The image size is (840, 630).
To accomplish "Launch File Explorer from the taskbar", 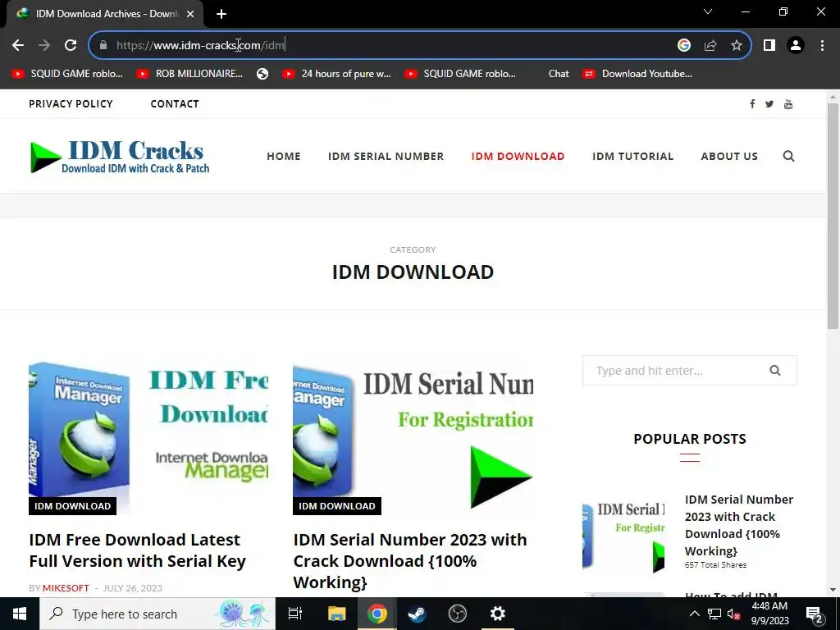I will pos(337,614).
